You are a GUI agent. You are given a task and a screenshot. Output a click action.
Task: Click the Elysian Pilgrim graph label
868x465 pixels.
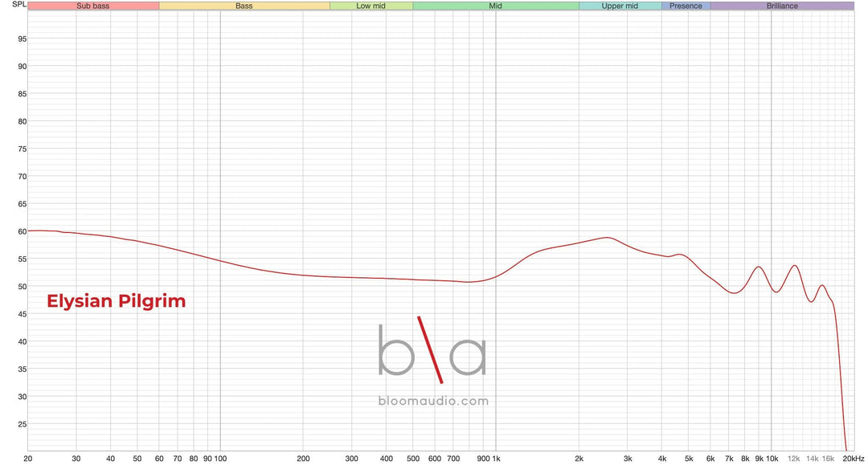pyautogui.click(x=117, y=301)
